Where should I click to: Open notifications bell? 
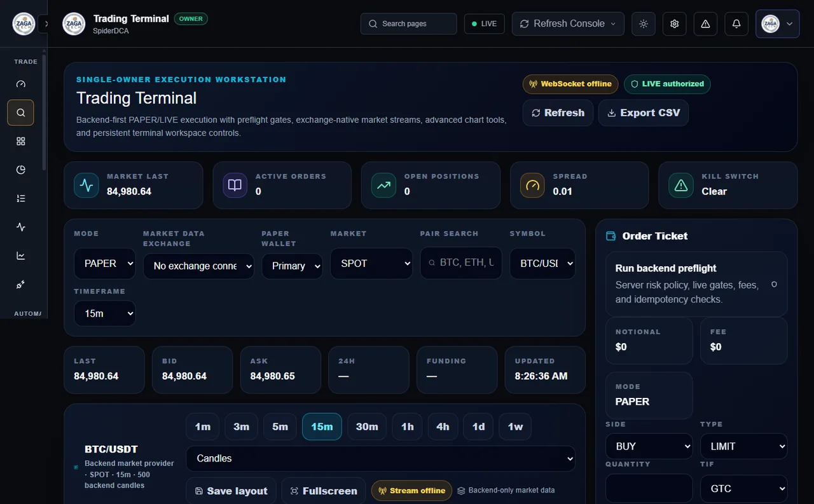tap(736, 24)
